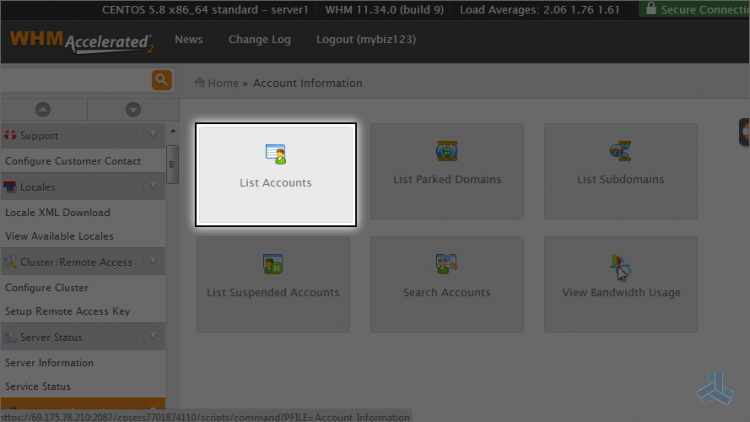The image size is (750, 422).
Task: Click the Secure Connection padlock icon
Action: (651, 8)
